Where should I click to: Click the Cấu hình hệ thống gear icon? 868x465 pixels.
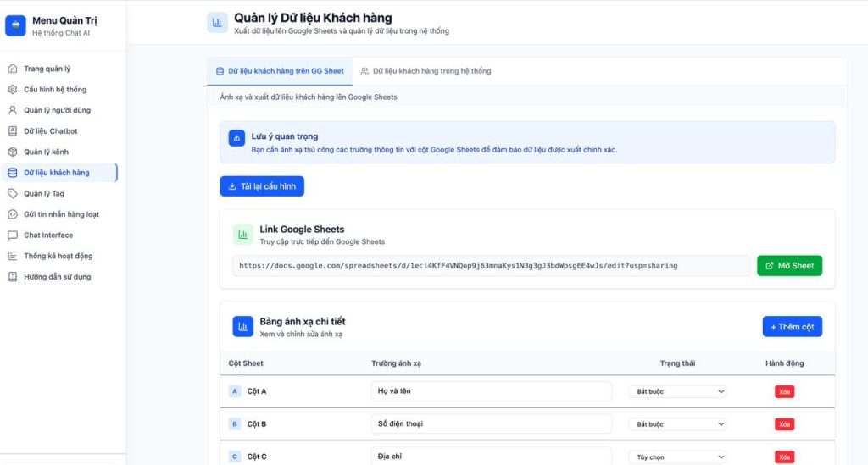coord(13,90)
